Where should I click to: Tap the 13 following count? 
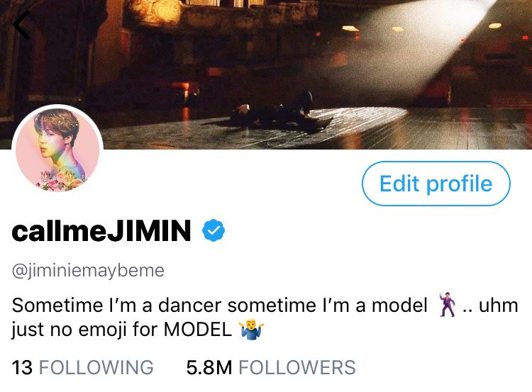pos(22,368)
